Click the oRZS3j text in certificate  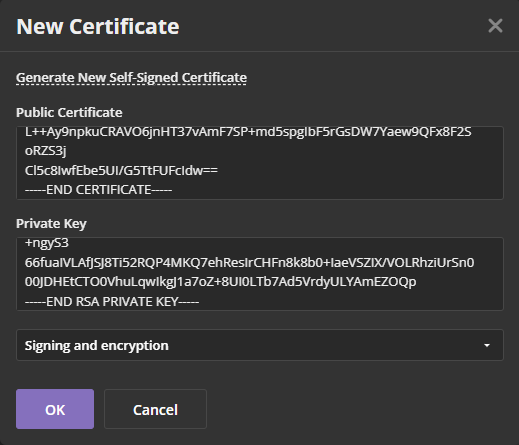(x=46, y=151)
